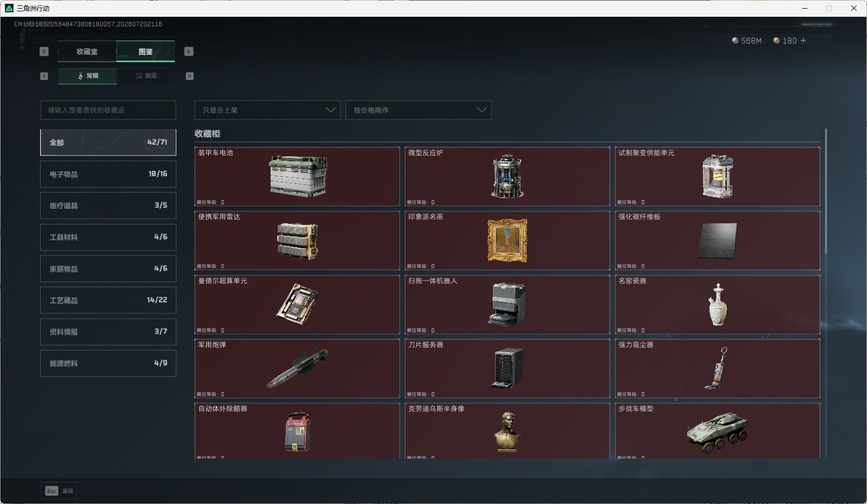Image resolution: width=867 pixels, height=504 pixels.
Task: Select the 扫拖一体机器人 item image
Action: pos(507,304)
